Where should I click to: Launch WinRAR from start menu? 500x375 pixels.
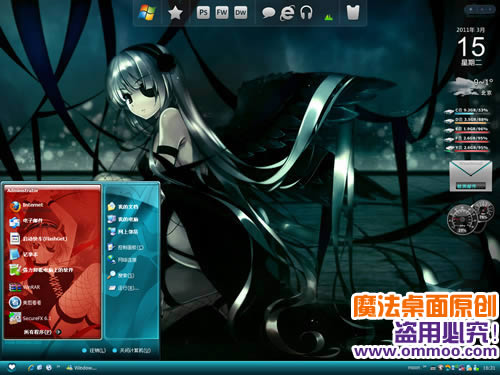[x=24, y=287]
